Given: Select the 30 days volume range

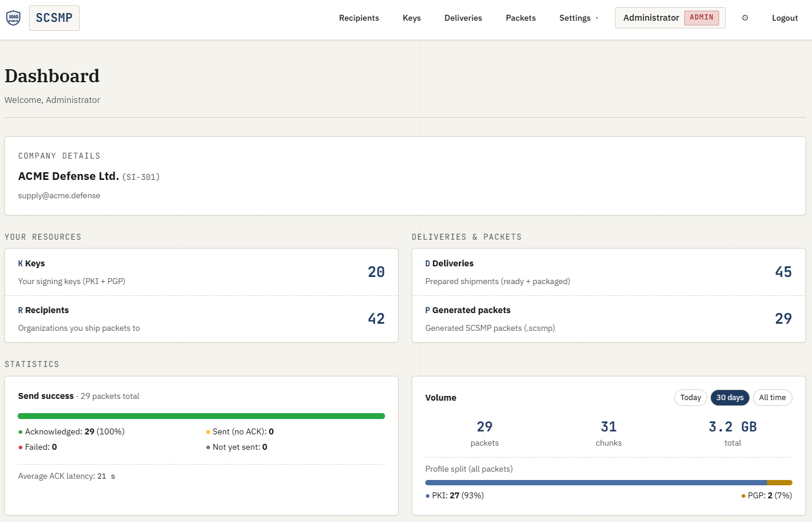Looking at the screenshot, I should coord(730,398).
